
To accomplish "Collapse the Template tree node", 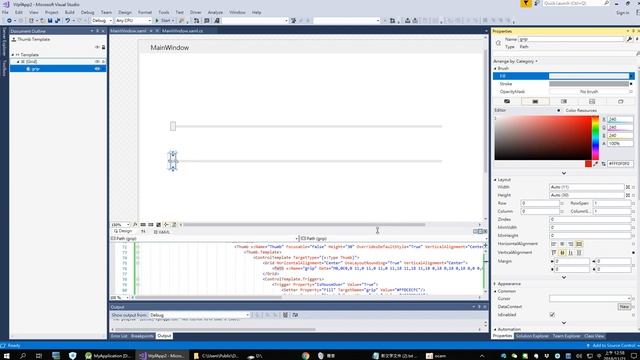I will pos(13,54).
